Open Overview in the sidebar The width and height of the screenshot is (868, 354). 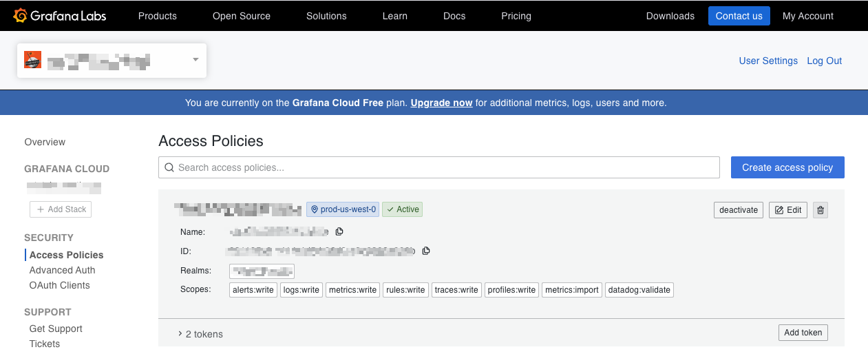(x=45, y=142)
